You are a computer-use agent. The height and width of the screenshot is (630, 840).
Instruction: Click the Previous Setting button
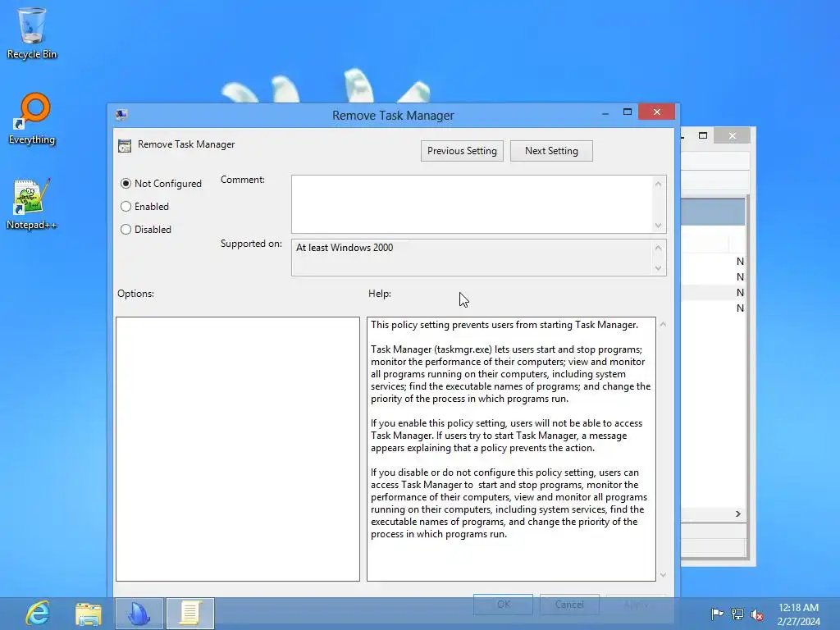462,151
